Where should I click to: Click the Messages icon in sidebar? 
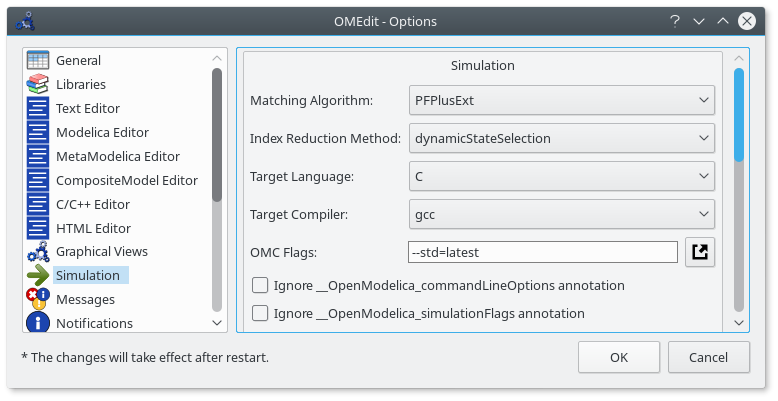(x=38, y=299)
